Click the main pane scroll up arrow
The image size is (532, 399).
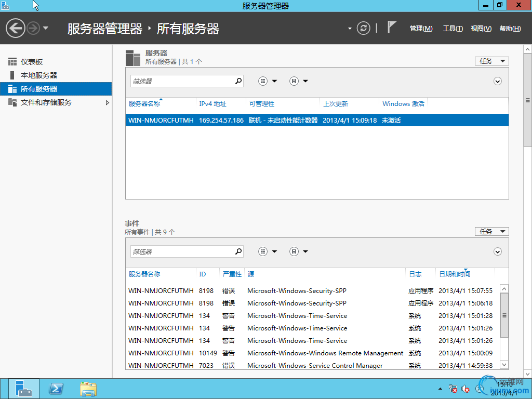527,49
